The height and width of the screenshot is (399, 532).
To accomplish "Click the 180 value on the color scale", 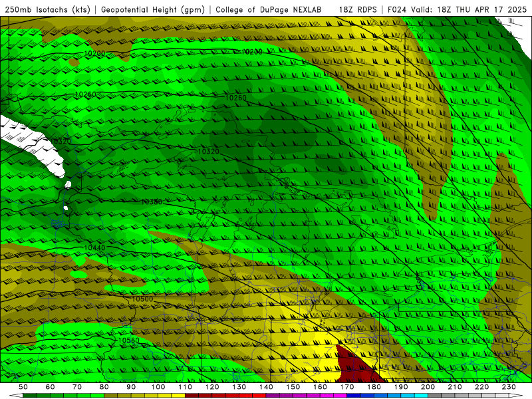I will (x=374, y=387).
